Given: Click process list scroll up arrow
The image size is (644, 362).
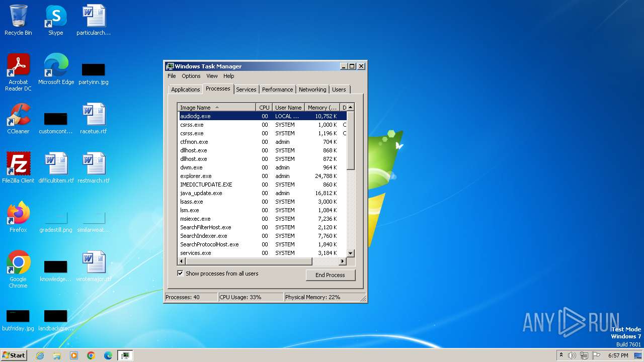Looking at the screenshot, I should pos(351,107).
